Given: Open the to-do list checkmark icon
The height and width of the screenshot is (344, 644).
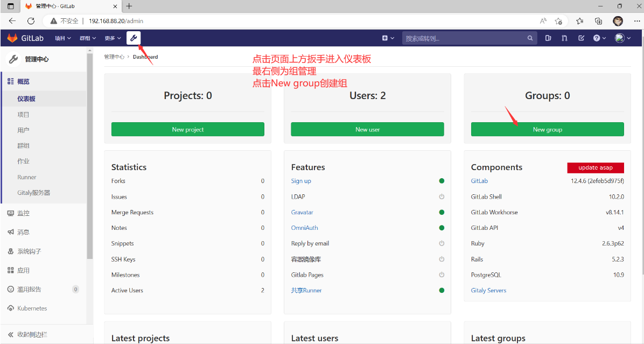Looking at the screenshot, I should (581, 38).
